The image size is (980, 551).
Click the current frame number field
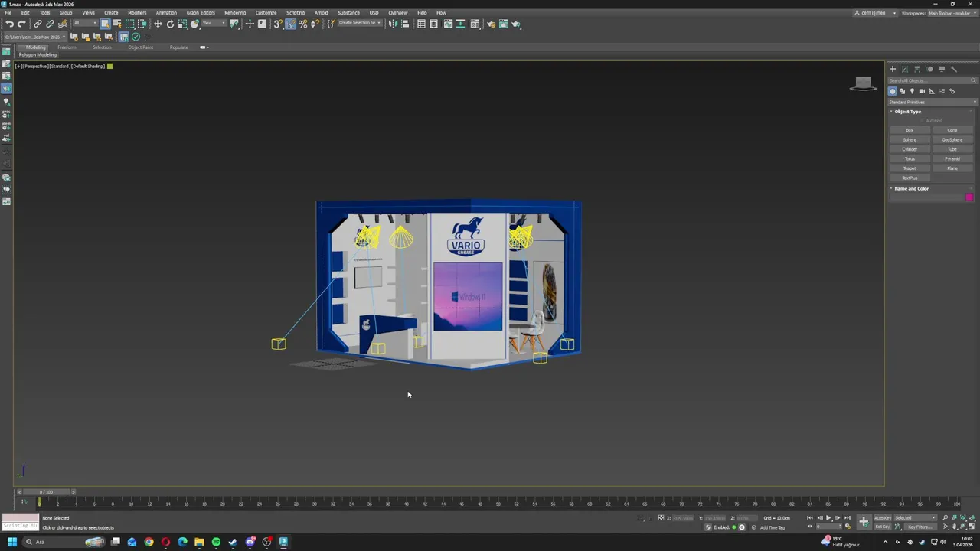click(829, 527)
